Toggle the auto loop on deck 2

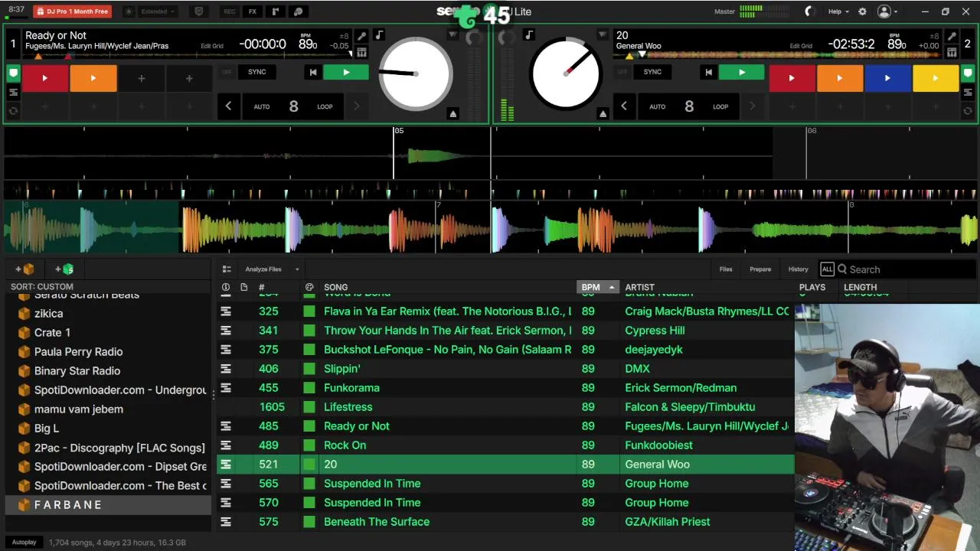pos(689,106)
